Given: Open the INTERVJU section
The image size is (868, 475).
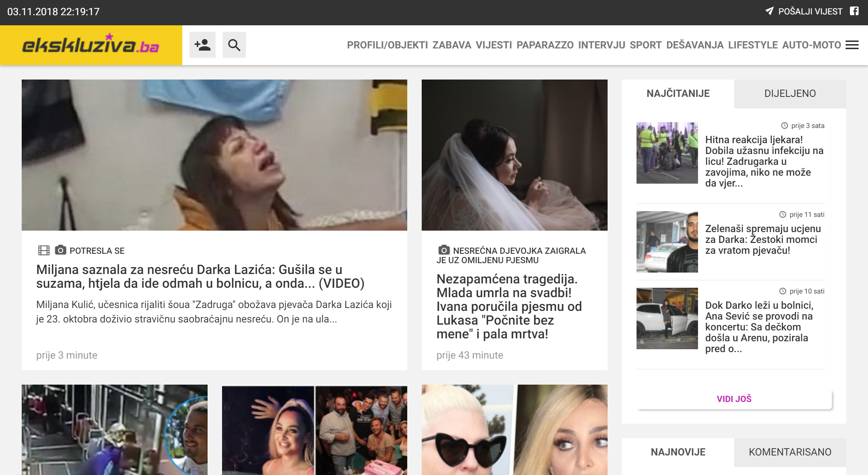Looking at the screenshot, I should pos(602,45).
